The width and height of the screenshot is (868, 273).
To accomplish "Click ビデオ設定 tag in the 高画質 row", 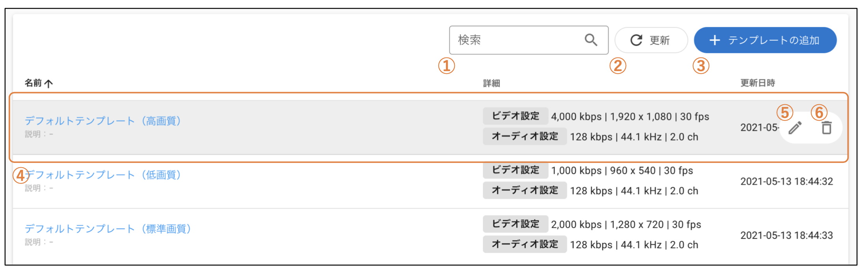I will click(x=516, y=116).
